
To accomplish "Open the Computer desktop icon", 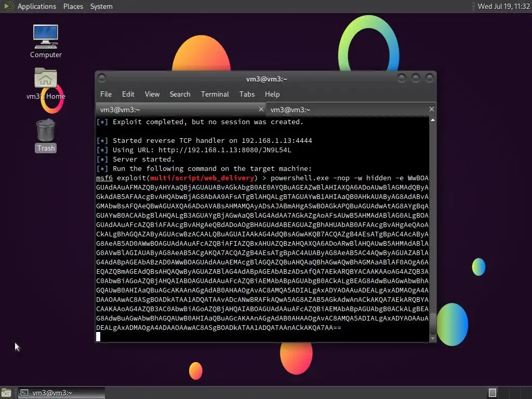I will click(x=46, y=42).
